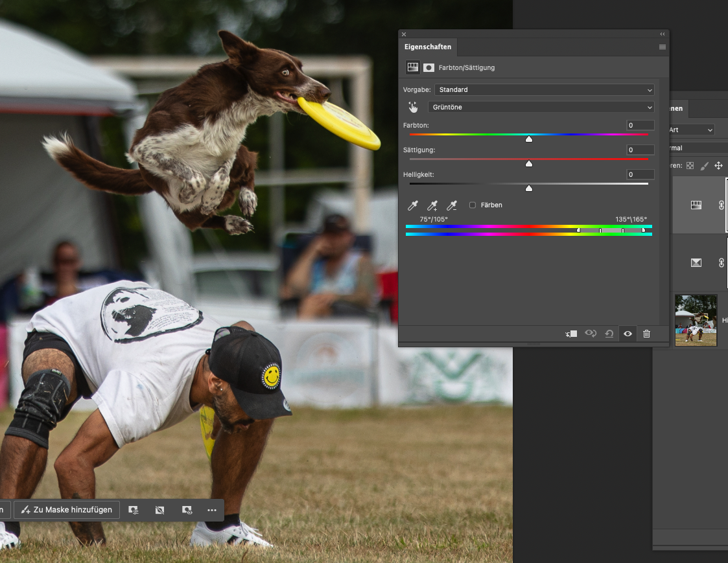Click the view previous state icon
Viewport: 728px width, 563px height.
click(591, 334)
